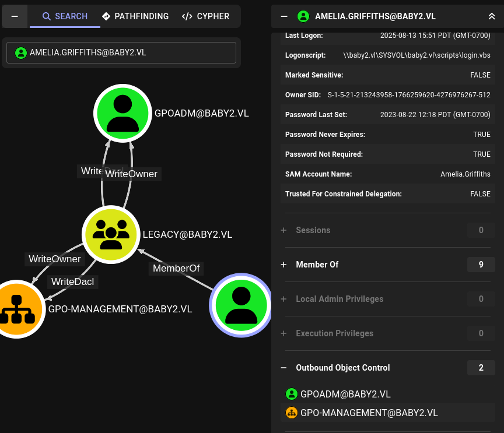Screen dimensions: 504x433
Task: Click the user icon in the search field
Action: 21,52
